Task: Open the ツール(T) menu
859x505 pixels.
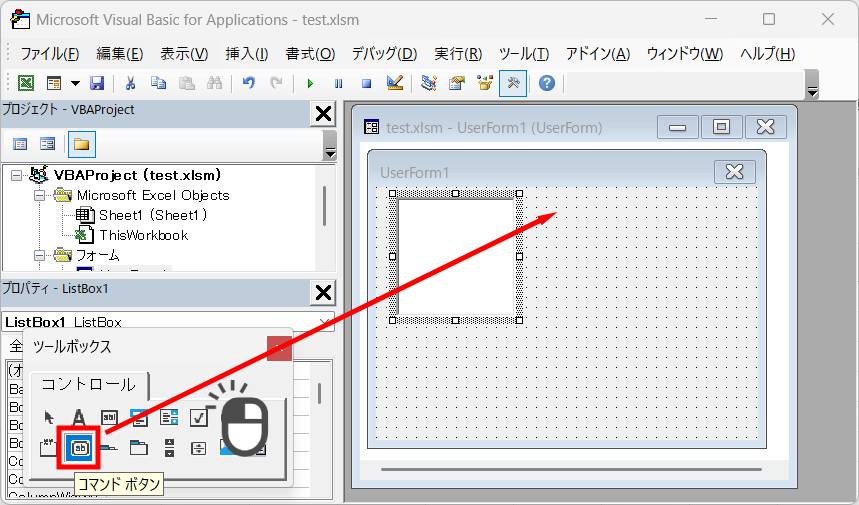Action: 524,54
